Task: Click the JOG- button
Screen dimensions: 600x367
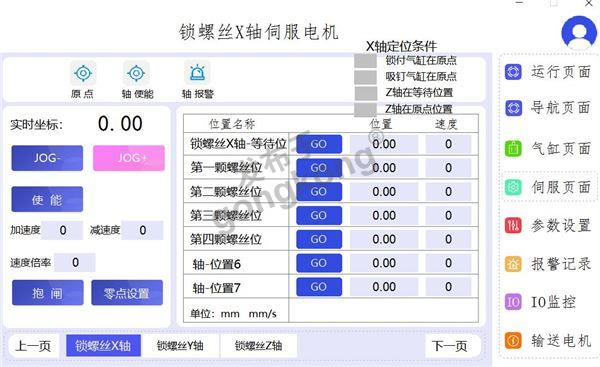Action: (x=47, y=158)
